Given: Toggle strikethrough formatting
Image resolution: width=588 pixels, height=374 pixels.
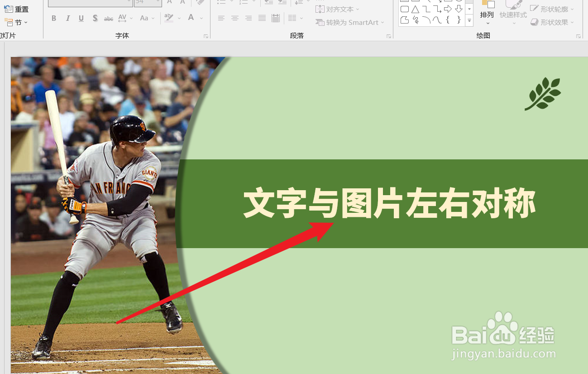Looking at the screenshot, I should point(109,18).
